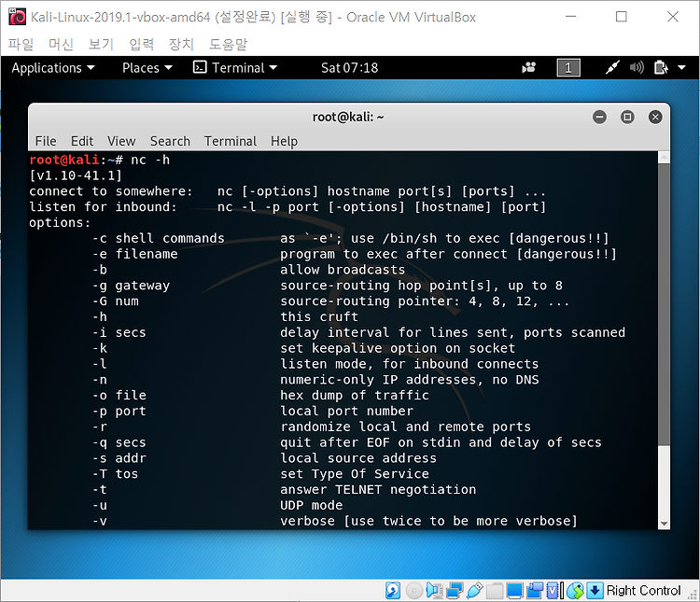Click 'local port number' description

pyautogui.click(x=347, y=411)
